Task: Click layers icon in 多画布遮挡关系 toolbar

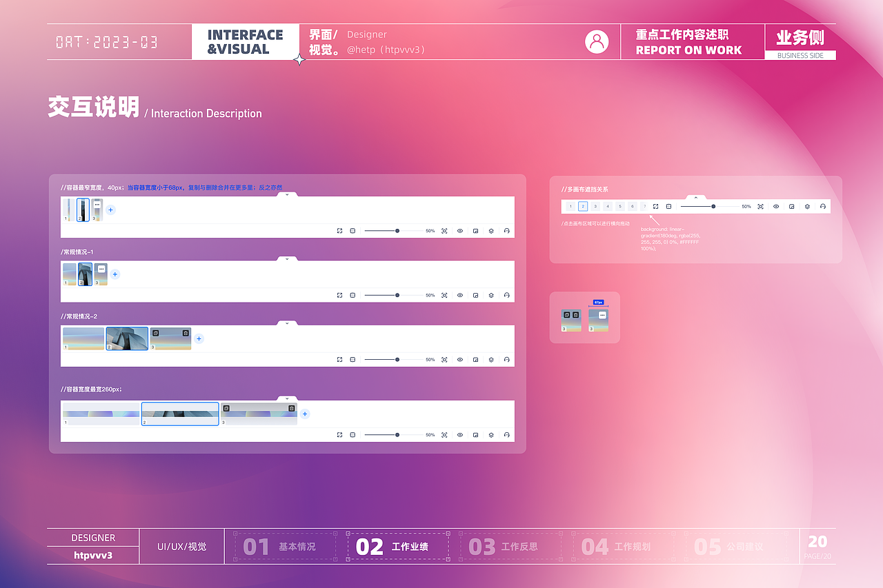Action: [807, 206]
